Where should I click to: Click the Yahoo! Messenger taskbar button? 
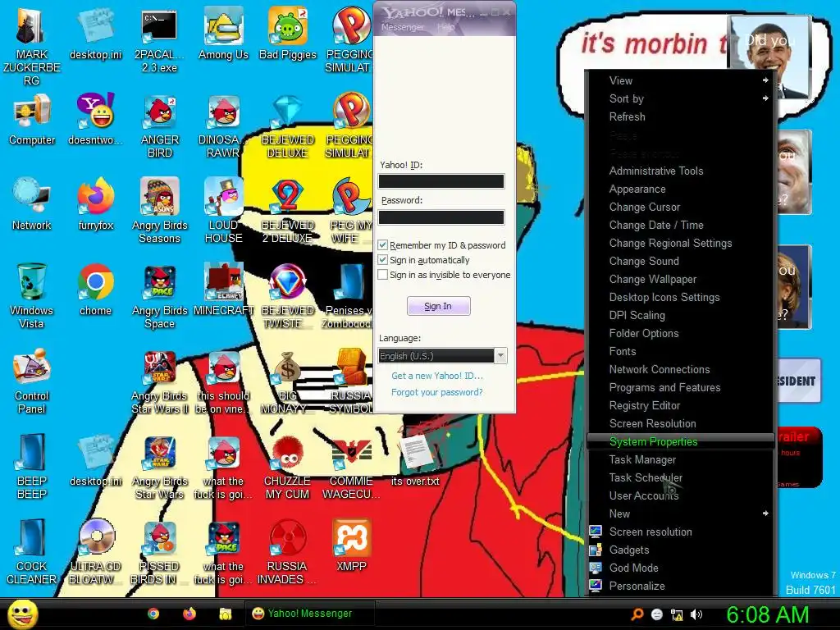(x=309, y=614)
